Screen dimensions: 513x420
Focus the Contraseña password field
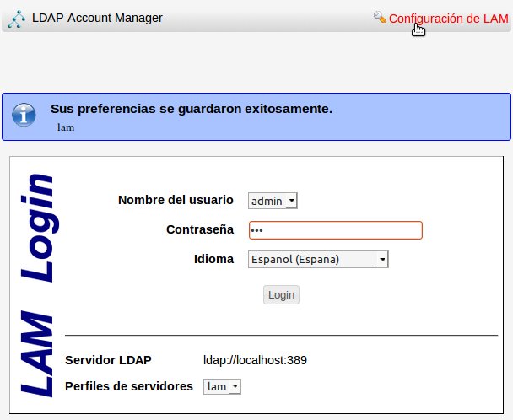(336, 230)
